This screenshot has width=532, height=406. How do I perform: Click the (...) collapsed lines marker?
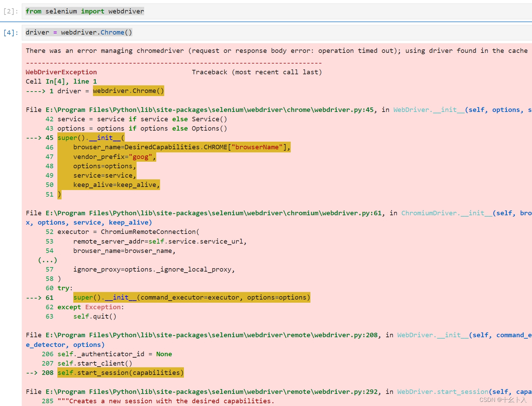[x=47, y=260]
